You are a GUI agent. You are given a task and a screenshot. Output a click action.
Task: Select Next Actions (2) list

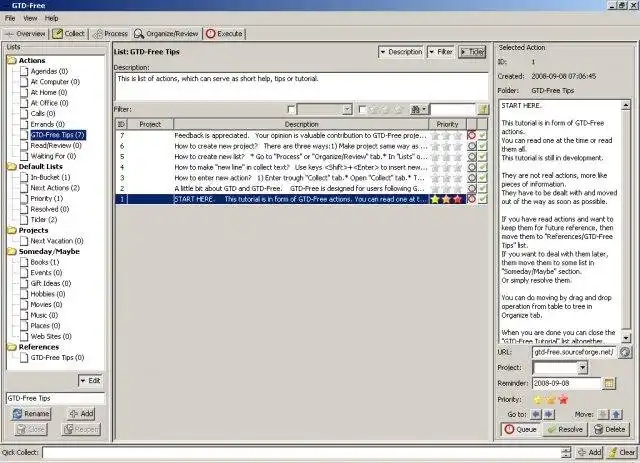[x=55, y=188]
